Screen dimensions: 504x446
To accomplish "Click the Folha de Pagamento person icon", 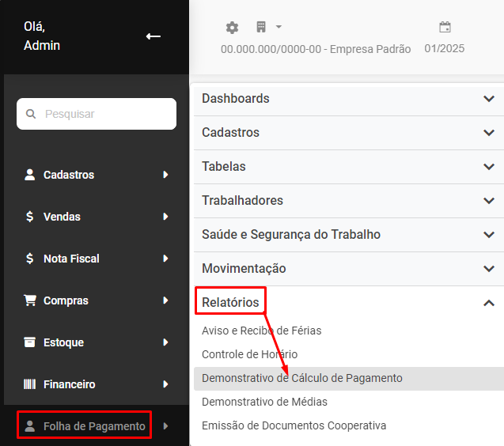I will click(x=29, y=426).
